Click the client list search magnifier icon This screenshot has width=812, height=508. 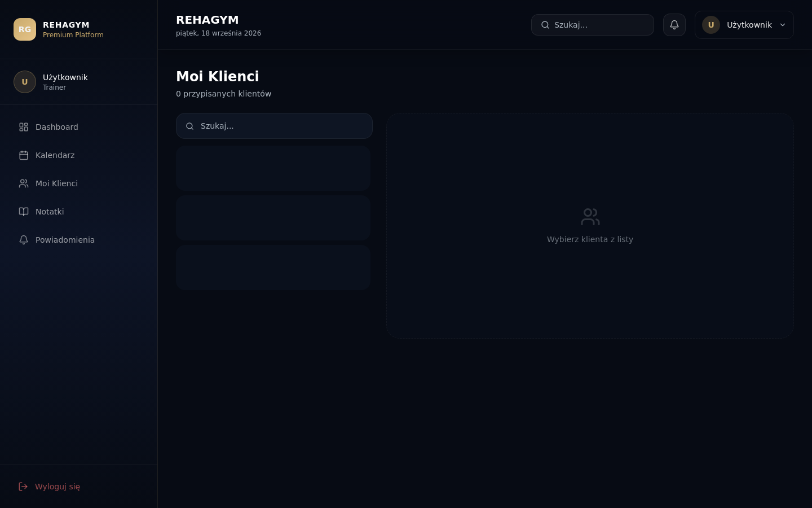click(190, 126)
